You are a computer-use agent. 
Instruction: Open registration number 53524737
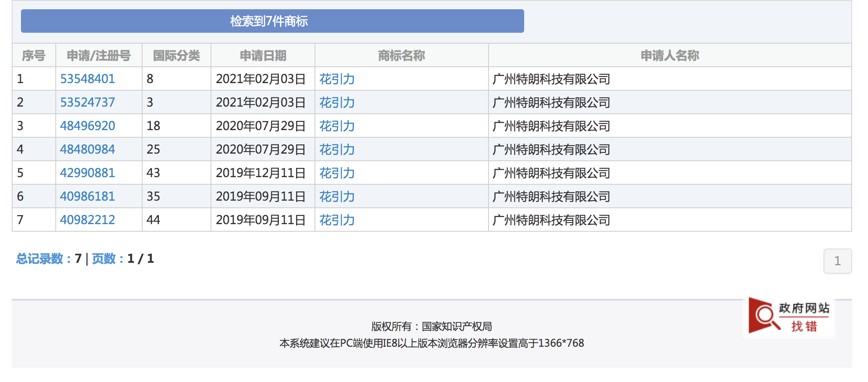[87, 102]
